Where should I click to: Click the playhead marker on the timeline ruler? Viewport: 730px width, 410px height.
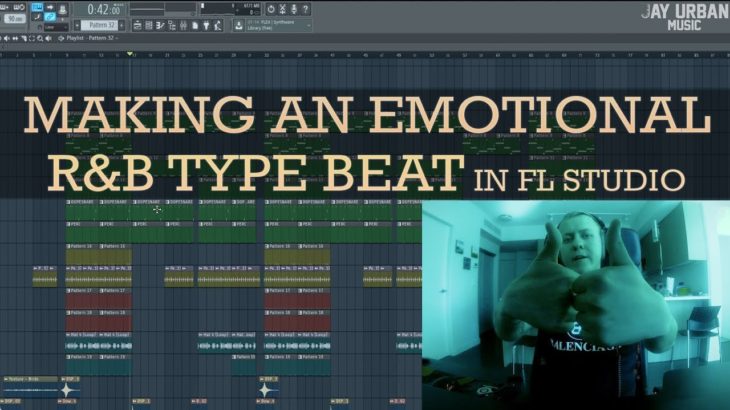pos(130,54)
